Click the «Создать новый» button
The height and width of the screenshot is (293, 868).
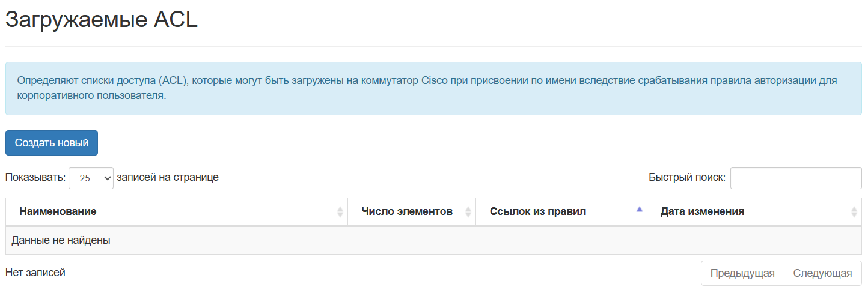[52, 143]
